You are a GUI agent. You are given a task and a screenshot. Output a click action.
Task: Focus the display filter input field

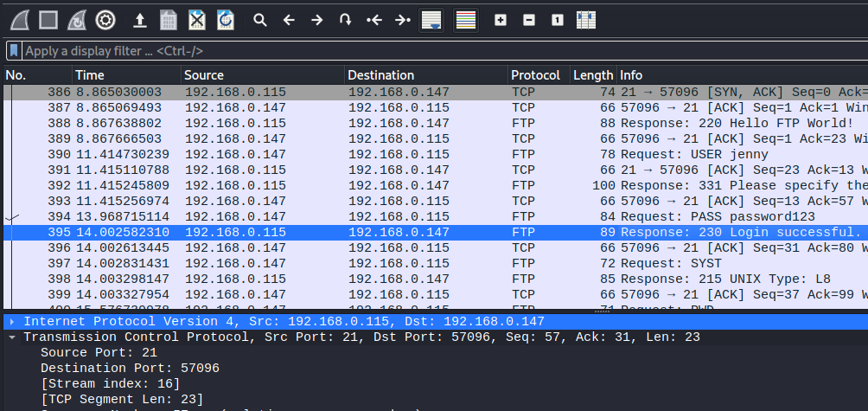[444, 51]
